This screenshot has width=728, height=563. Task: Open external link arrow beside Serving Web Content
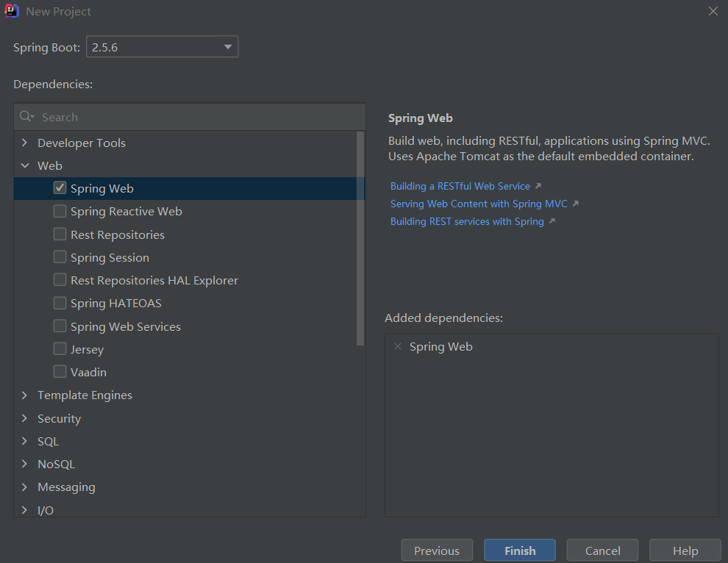(x=576, y=204)
